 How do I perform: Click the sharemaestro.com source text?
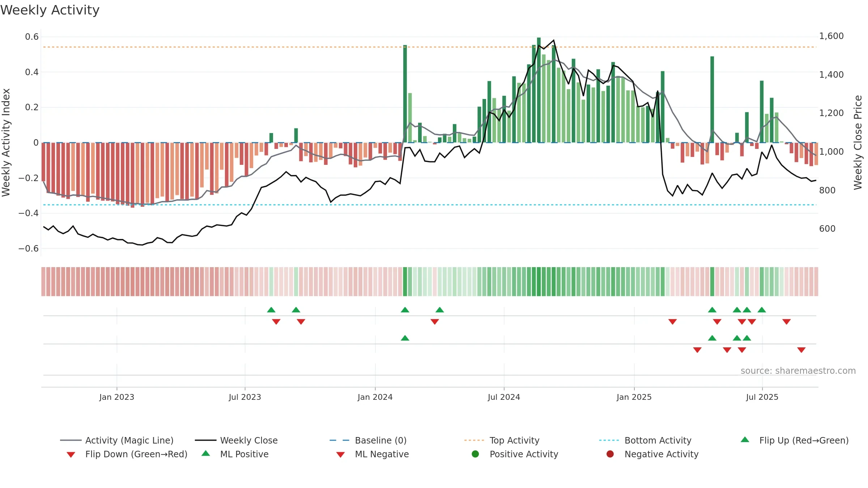coord(798,371)
